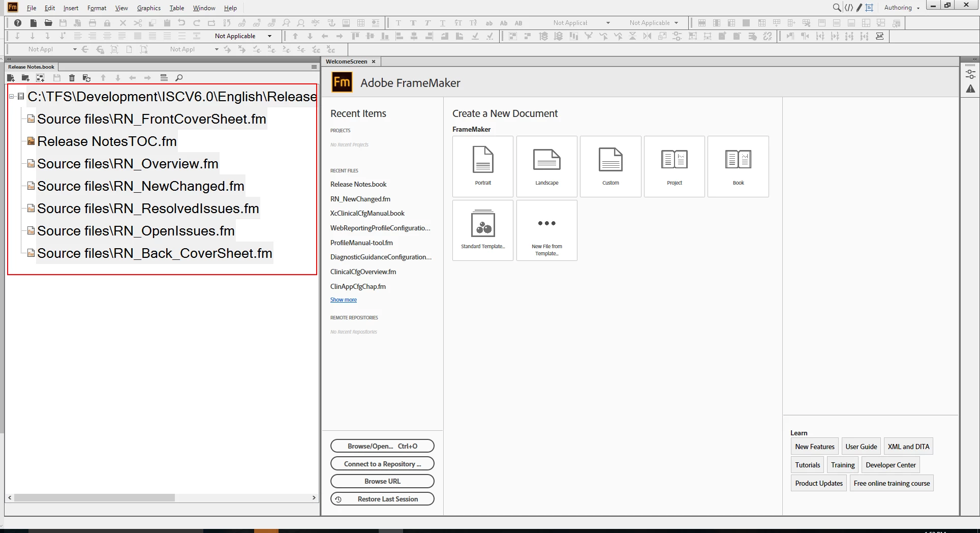Click the New Features learn button
The width and height of the screenshot is (980, 533).
pos(815,447)
